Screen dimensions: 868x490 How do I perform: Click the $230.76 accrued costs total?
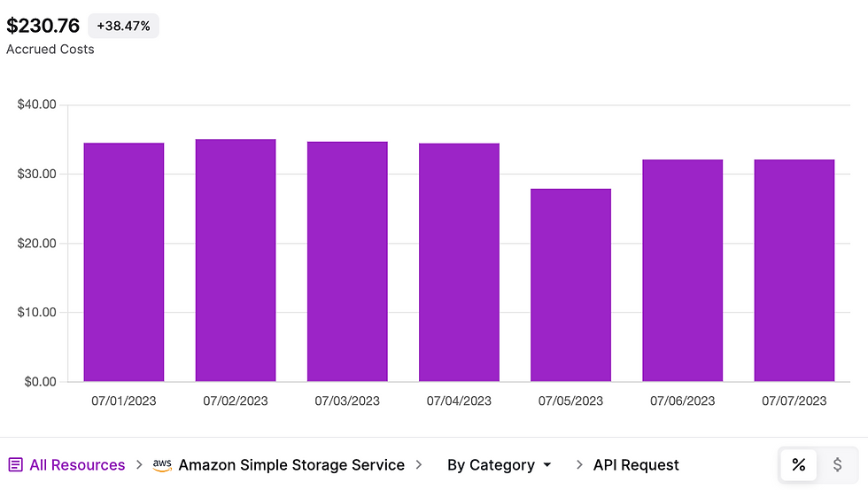43,26
